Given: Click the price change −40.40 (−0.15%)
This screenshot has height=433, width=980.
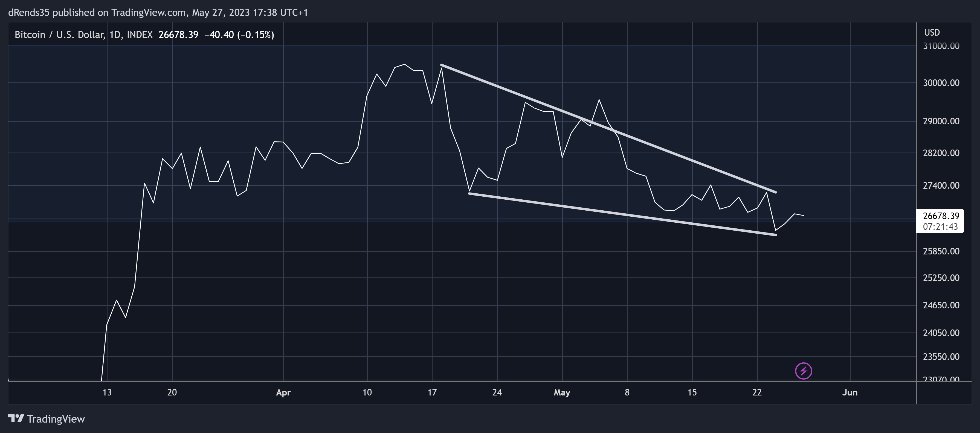Looking at the screenshot, I should [x=239, y=35].
